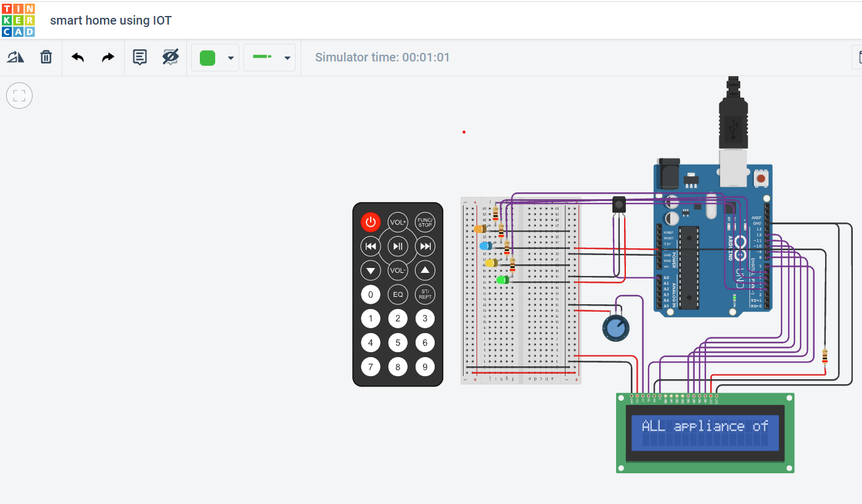This screenshot has height=504, width=862.
Task: Select the green LED on breadboard
Action: tap(502, 280)
